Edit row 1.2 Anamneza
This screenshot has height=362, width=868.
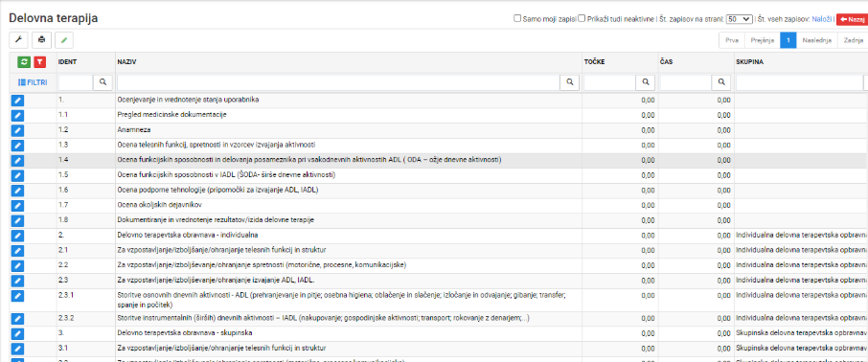pyautogui.click(x=17, y=130)
